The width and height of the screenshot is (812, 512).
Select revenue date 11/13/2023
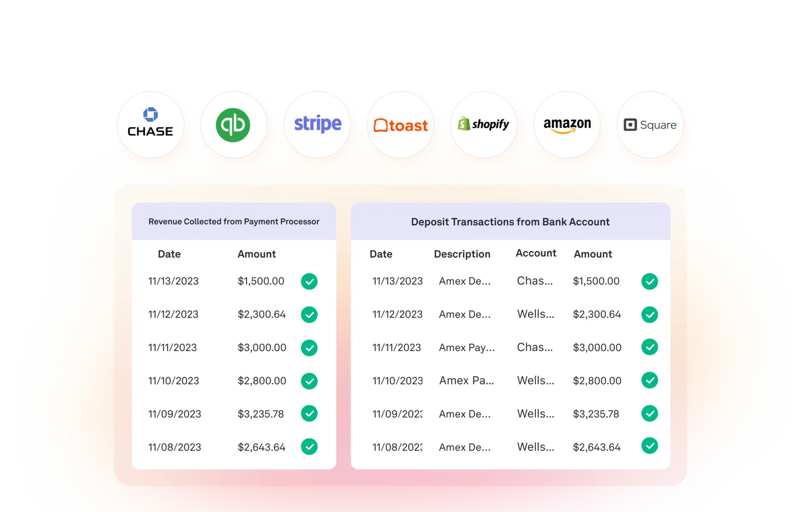pos(173,281)
